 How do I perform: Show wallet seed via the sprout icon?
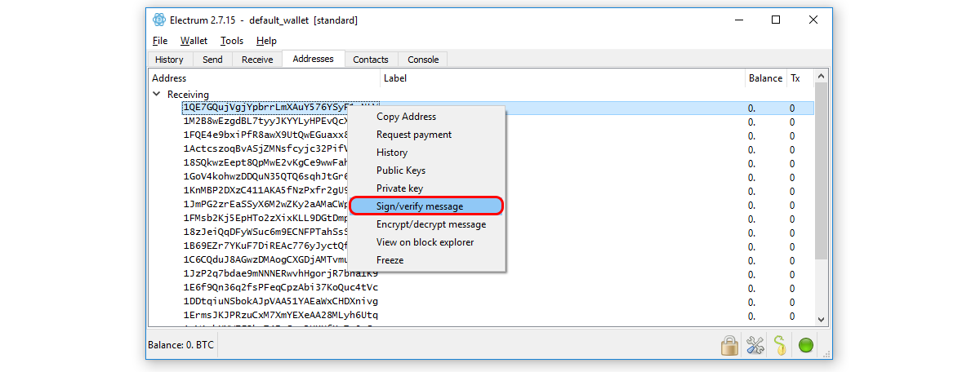click(781, 345)
